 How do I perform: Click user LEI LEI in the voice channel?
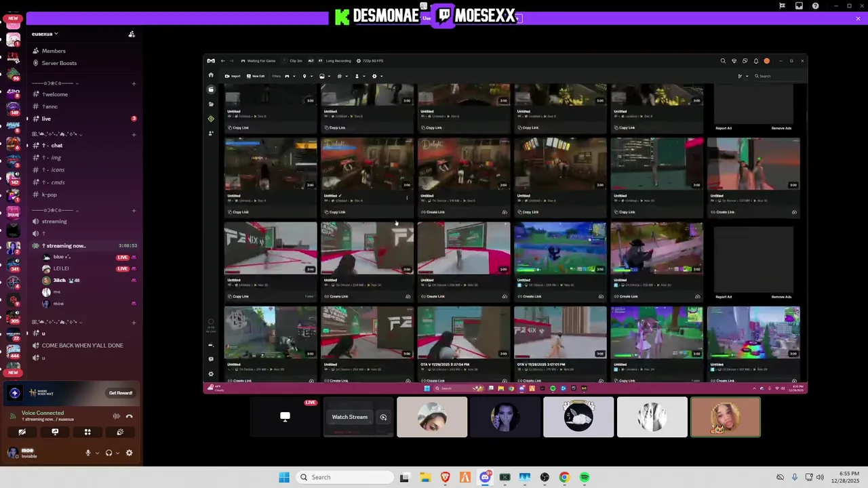[x=61, y=268]
